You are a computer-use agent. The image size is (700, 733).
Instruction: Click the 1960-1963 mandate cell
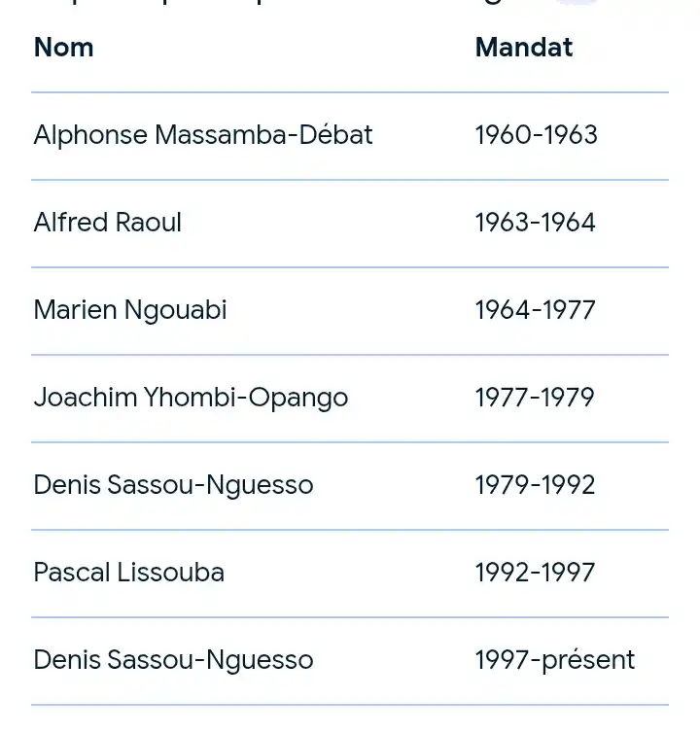point(536,135)
